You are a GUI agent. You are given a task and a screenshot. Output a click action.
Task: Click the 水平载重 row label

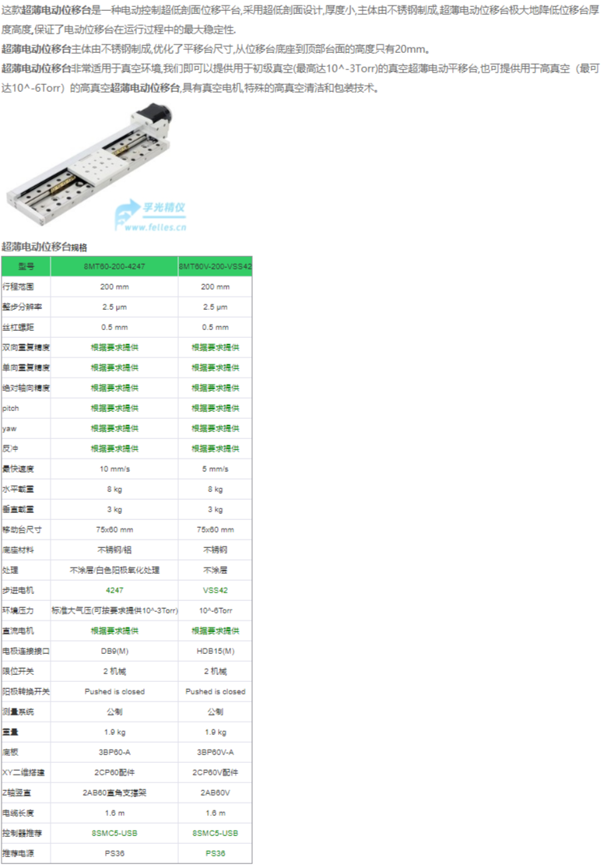[18, 490]
